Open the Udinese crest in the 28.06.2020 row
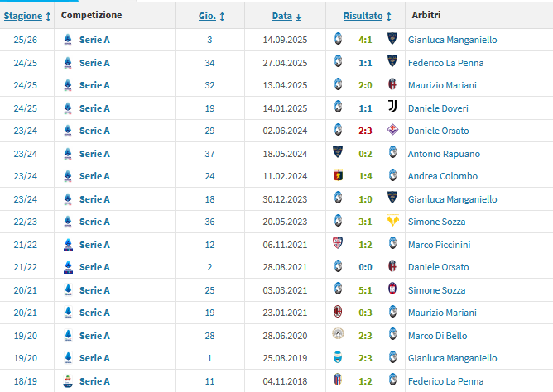This screenshot has height=392, width=553. coord(338,336)
